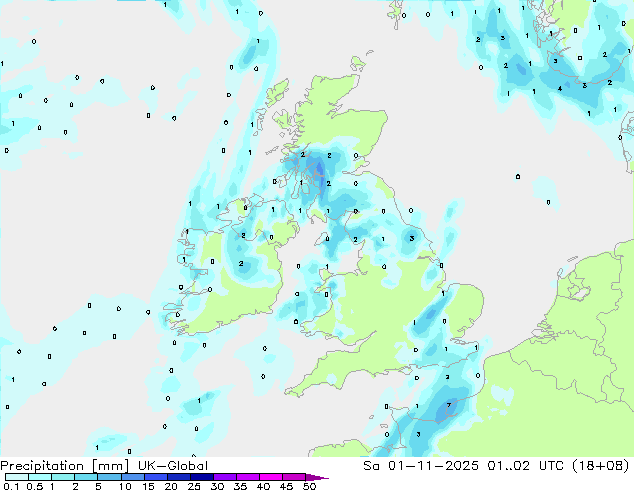This screenshot has width=634, height=490.
Task: Click the 2–5 mm legend swatch
Action: point(86,477)
